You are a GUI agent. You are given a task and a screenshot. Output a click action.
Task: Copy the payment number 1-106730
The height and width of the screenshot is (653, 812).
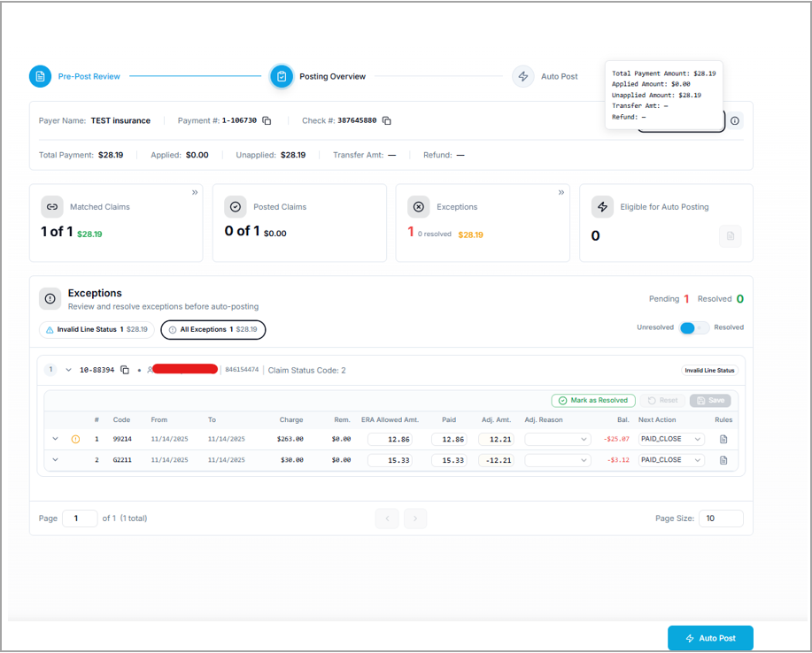click(x=267, y=121)
